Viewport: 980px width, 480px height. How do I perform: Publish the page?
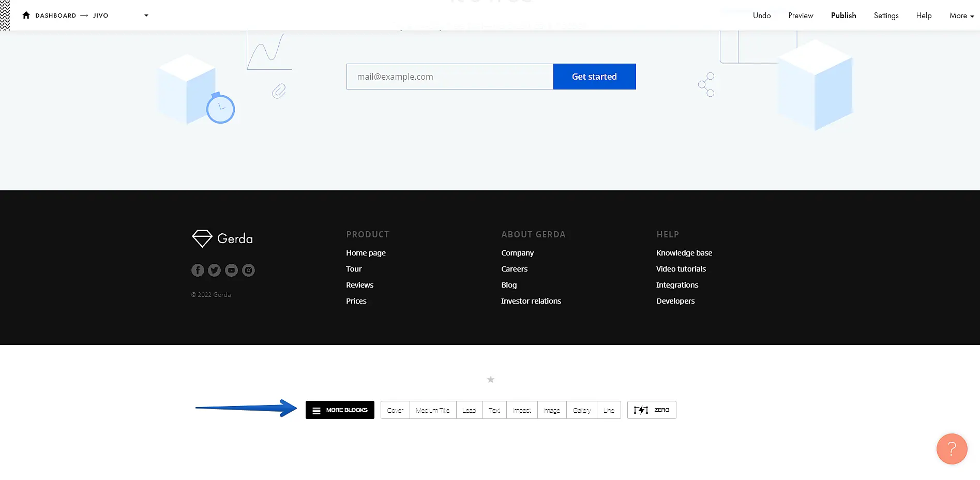tap(843, 16)
